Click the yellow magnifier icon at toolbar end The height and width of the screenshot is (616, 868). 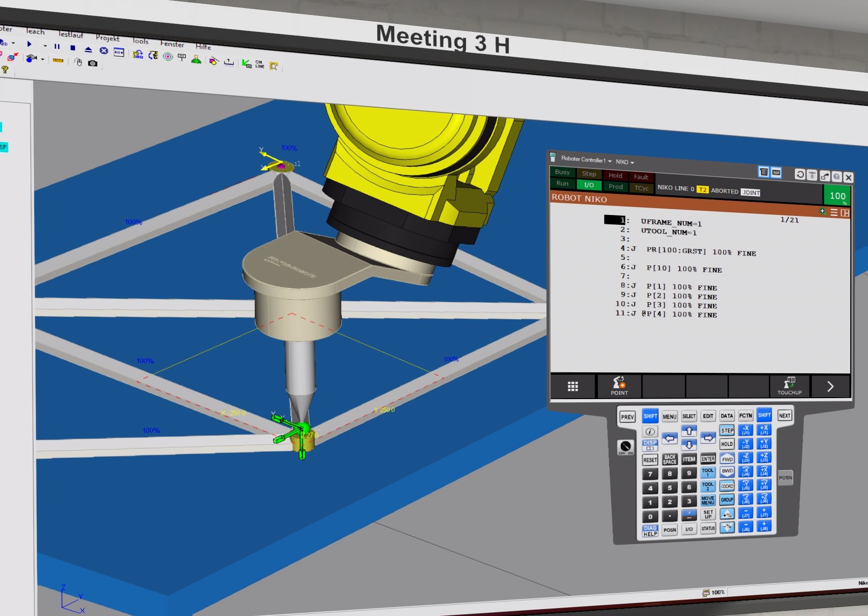(274, 66)
